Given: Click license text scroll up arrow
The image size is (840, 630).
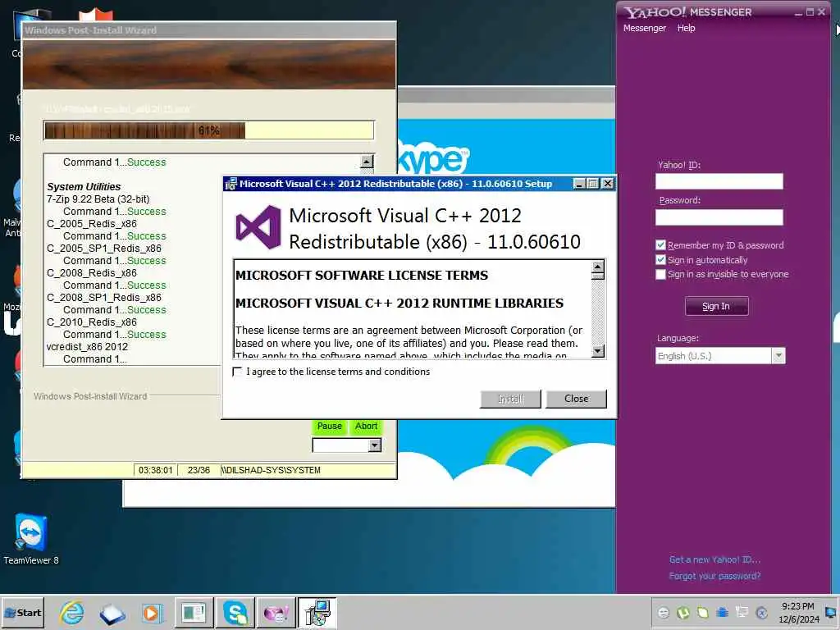Looking at the screenshot, I should 598,267.
